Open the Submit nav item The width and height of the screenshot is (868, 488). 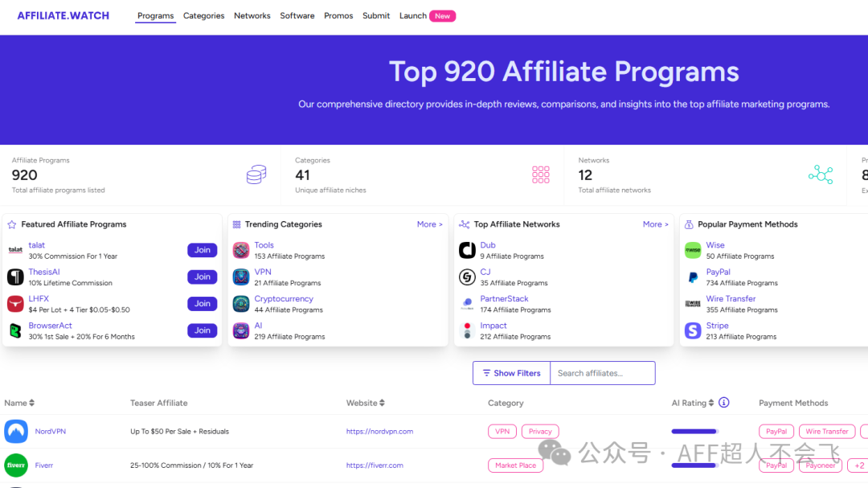tap(376, 16)
